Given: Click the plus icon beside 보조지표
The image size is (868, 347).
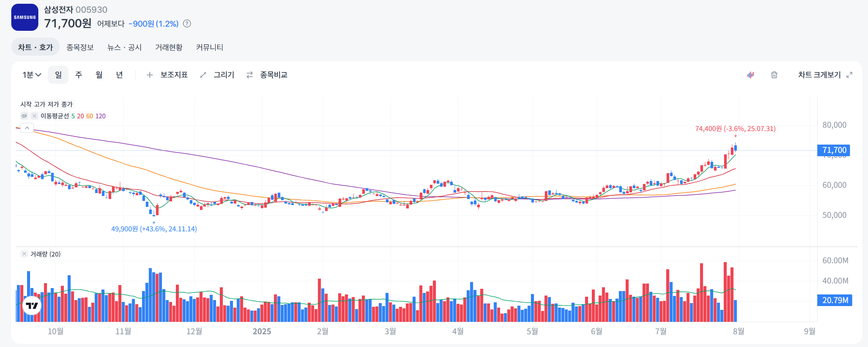Looking at the screenshot, I should (x=150, y=75).
